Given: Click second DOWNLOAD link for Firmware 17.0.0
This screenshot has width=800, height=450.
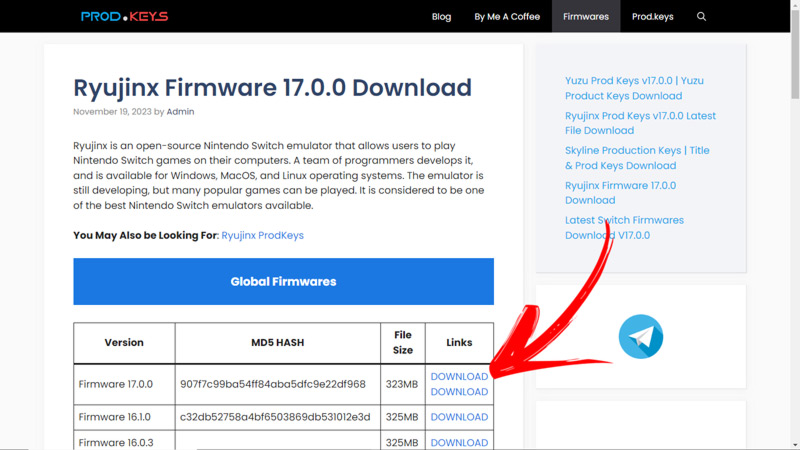Looking at the screenshot, I should (459, 392).
